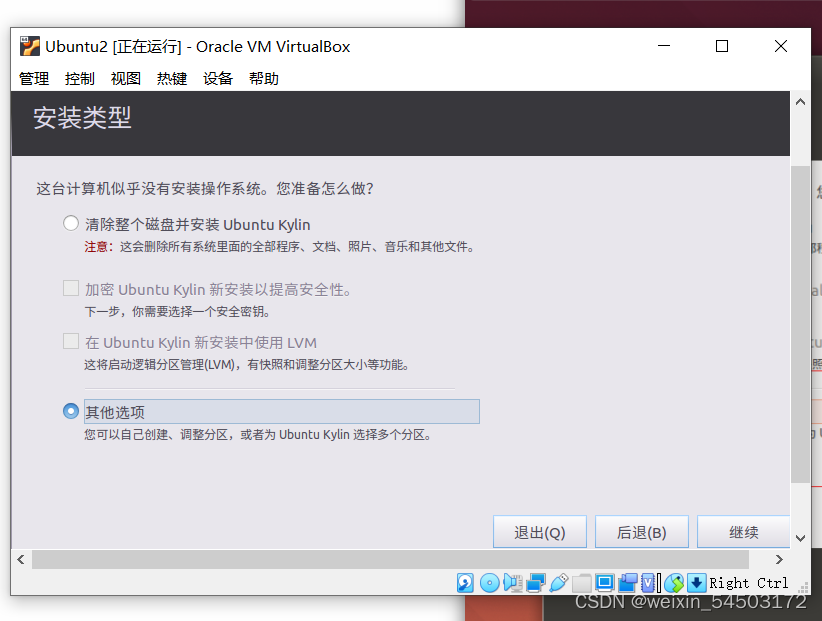This screenshot has height=621, width=822.
Task: Check 在 Ubuntu Kylin 新安装中使用 LVM
Action: [71, 341]
